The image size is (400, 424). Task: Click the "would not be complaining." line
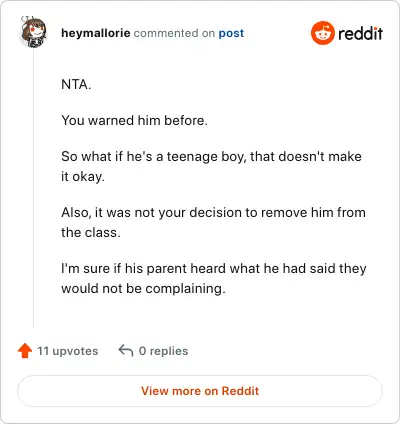click(143, 288)
